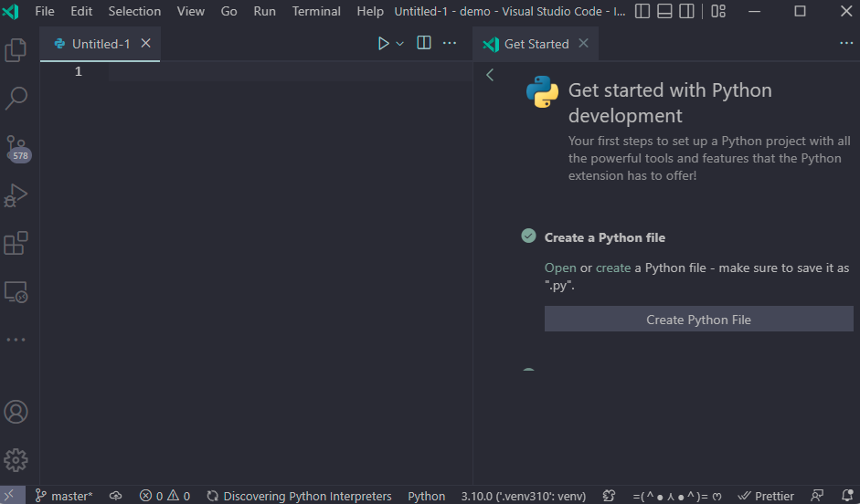Viewport: 860px width, 504px height.
Task: Change language mode Python in status bar
Action: coord(426,496)
